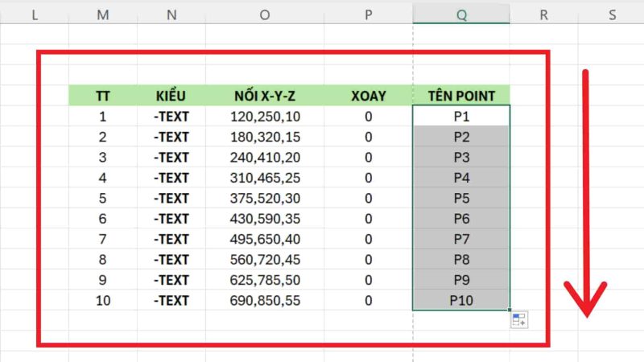This screenshot has width=644, height=362.
Task: Click coordinates cell 375,520,30
Action: pos(265,198)
